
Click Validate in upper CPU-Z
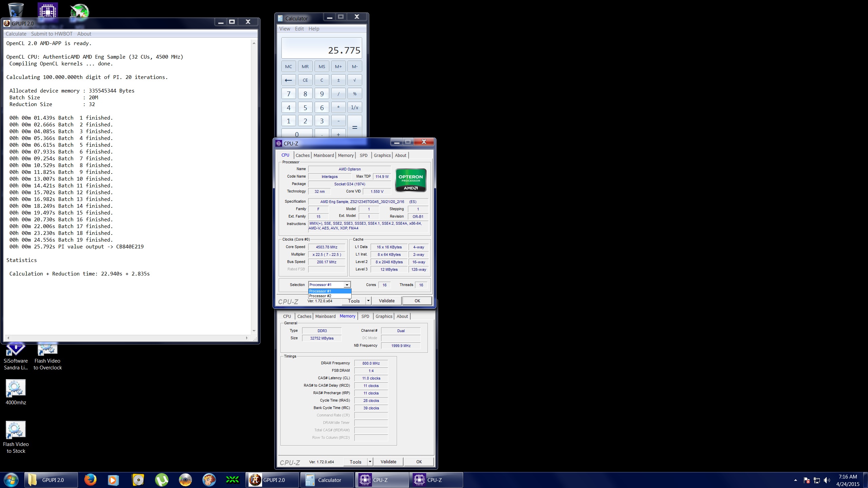point(387,301)
